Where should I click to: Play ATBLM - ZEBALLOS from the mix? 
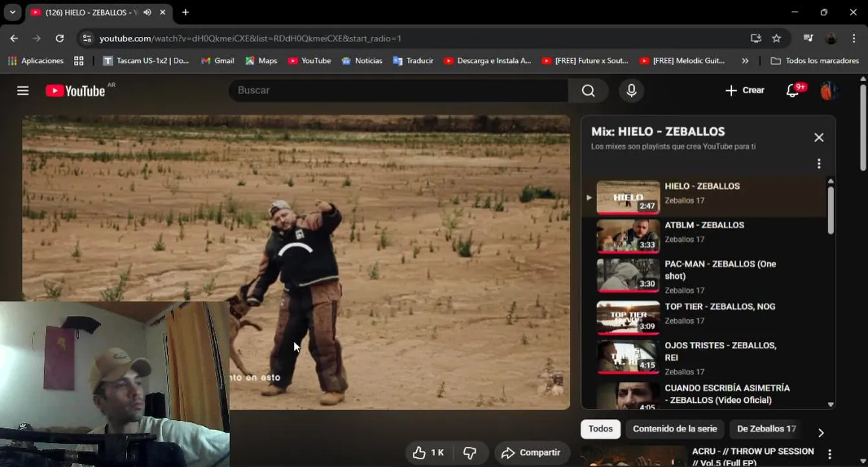click(x=705, y=235)
